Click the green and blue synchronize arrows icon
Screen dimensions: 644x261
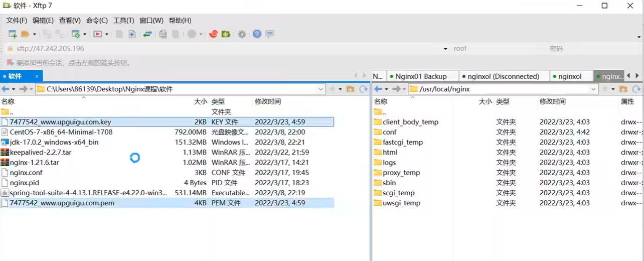[x=147, y=34]
